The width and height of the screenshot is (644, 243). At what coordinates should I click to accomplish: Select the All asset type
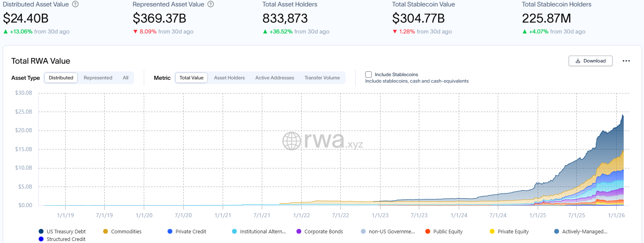[126, 78]
